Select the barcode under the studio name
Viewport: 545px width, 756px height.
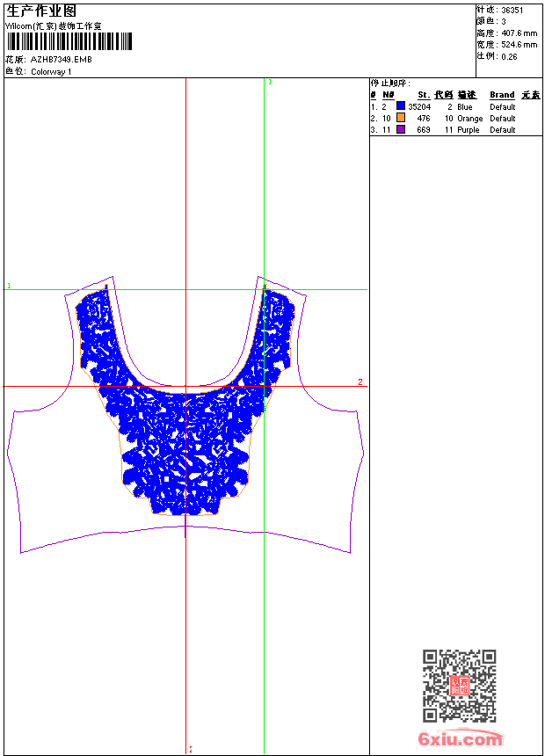coord(69,41)
